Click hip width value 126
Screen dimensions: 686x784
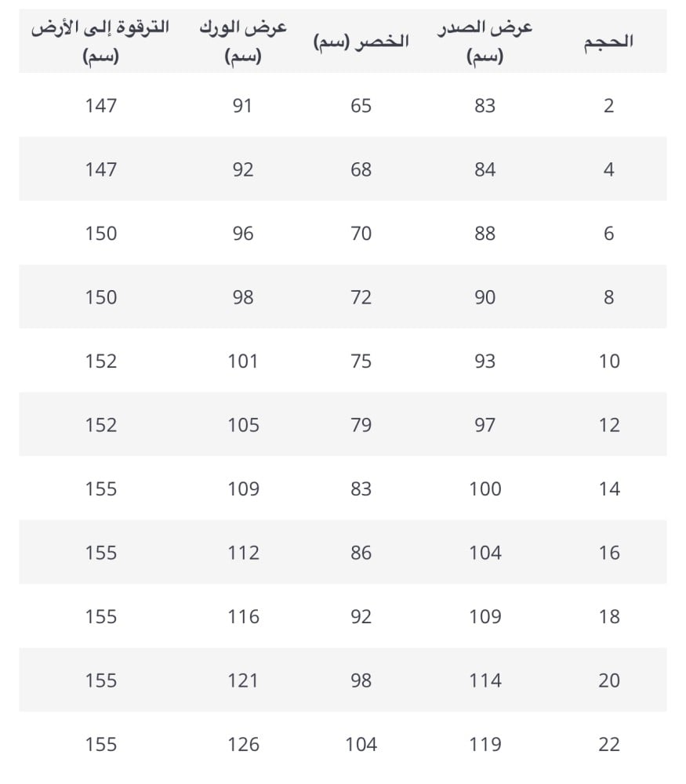(x=243, y=745)
